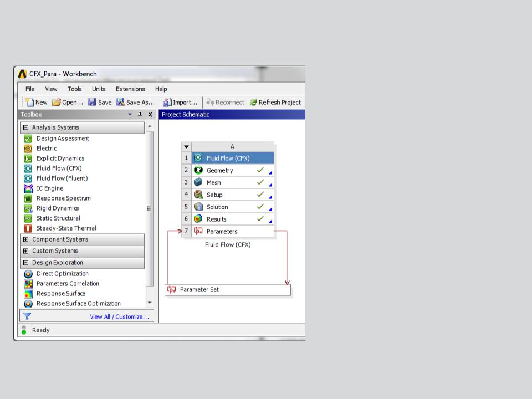Click the IC Engine icon
The width and height of the screenshot is (532, 399).
tap(28, 188)
